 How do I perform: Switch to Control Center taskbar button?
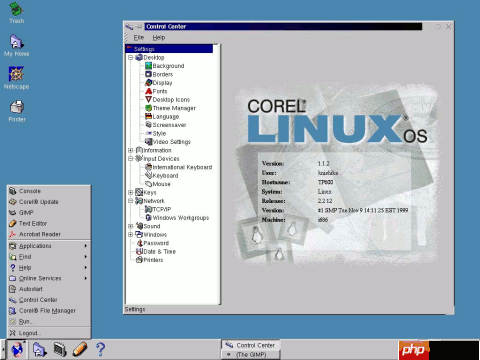point(251,345)
